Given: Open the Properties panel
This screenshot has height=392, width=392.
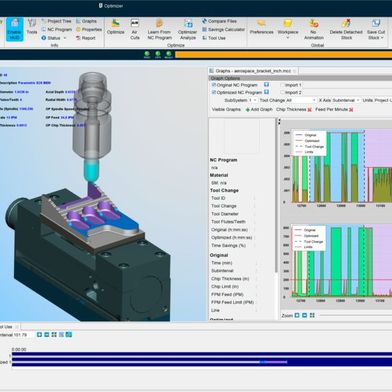Looking at the screenshot, I should point(89,29).
